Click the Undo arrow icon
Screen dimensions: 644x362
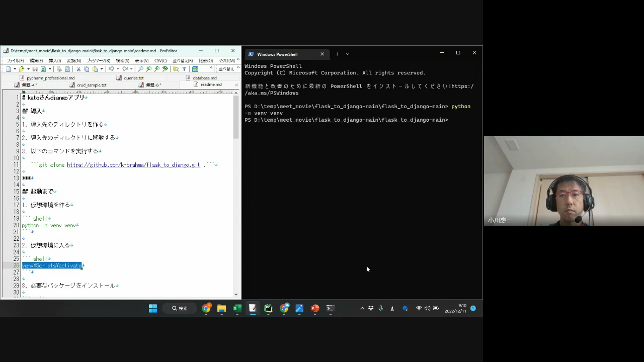coord(111,69)
